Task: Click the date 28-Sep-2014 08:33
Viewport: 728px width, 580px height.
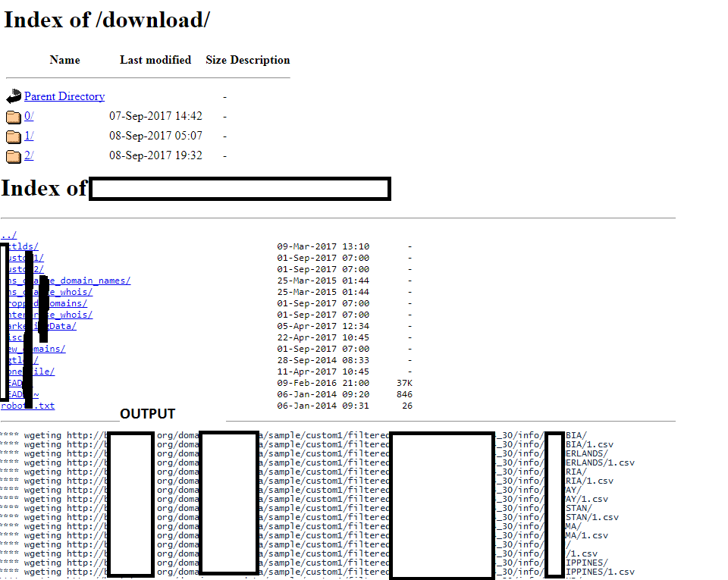Action: pos(323,360)
